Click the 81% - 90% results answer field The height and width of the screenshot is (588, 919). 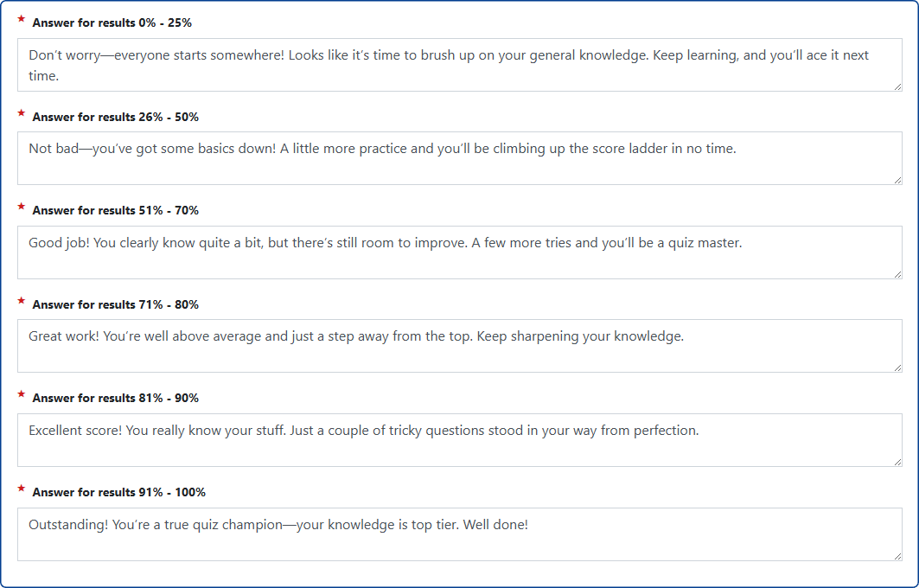tap(458, 440)
